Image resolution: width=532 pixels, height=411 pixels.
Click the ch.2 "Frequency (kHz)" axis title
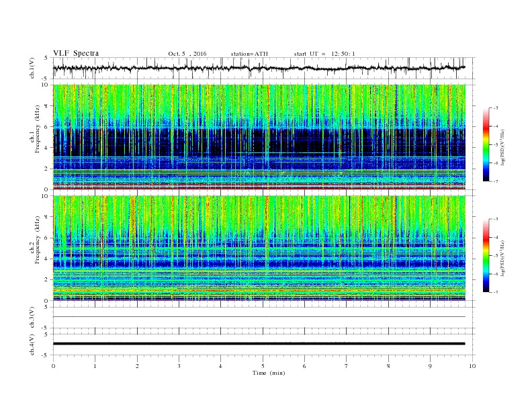pos(38,240)
